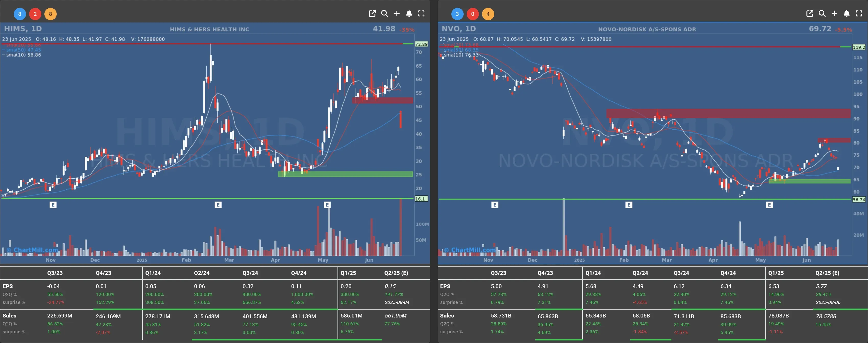Click NVO estimated earnings date 2025-08-06
This screenshot has width=868, height=343.
[828, 302]
